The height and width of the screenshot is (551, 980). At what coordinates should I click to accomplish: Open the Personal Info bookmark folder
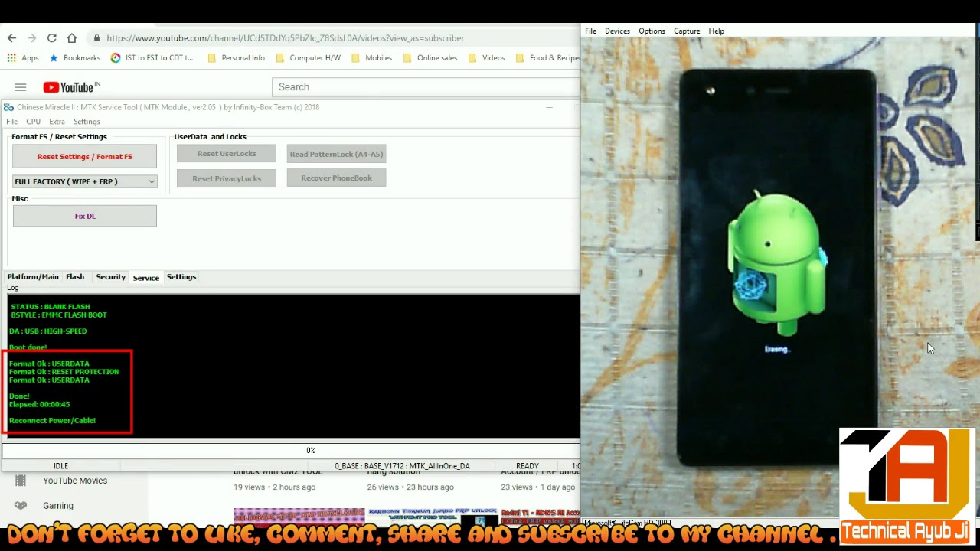point(236,57)
